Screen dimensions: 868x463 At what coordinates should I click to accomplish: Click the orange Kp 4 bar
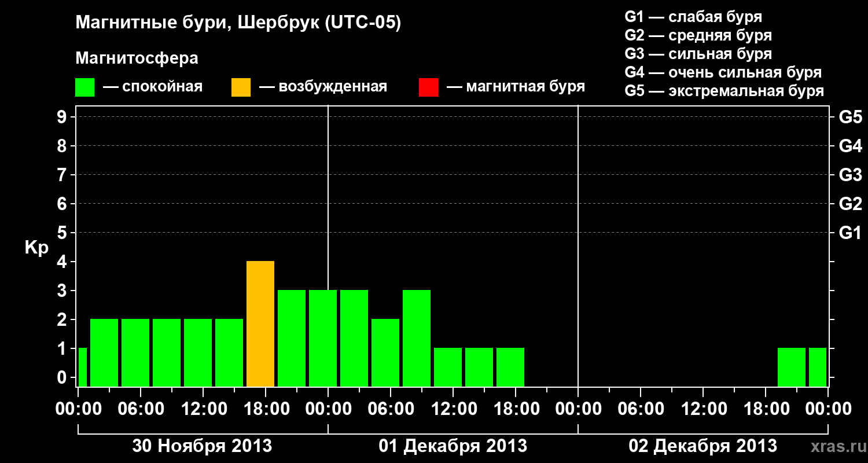260,324
